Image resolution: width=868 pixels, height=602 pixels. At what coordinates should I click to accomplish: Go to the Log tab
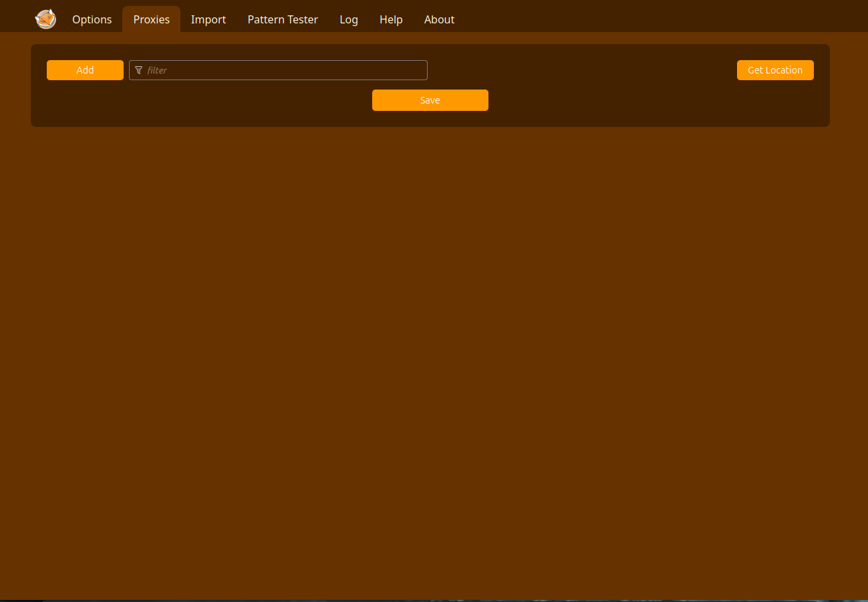point(349,19)
